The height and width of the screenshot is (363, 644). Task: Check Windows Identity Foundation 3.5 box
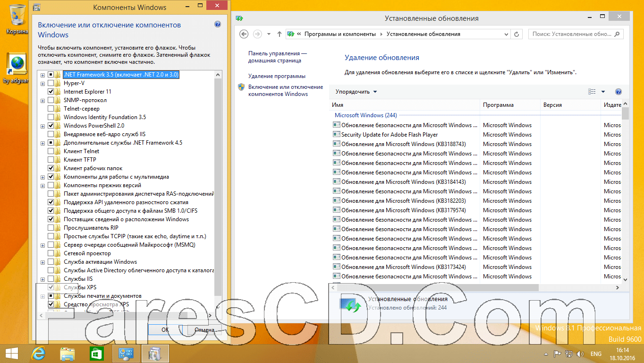pos(51,117)
